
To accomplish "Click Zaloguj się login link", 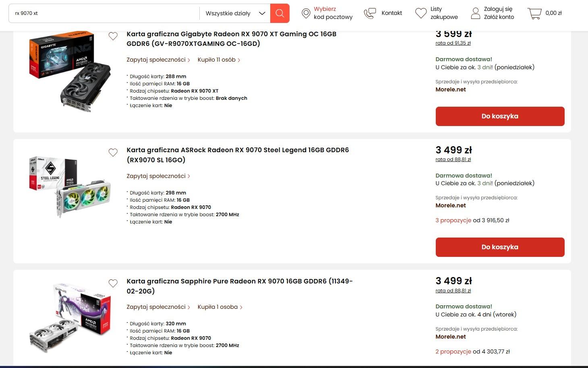I will (498, 9).
